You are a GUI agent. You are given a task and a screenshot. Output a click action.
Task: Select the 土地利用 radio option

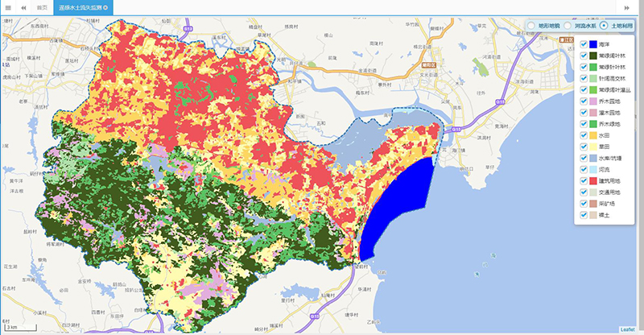605,25
